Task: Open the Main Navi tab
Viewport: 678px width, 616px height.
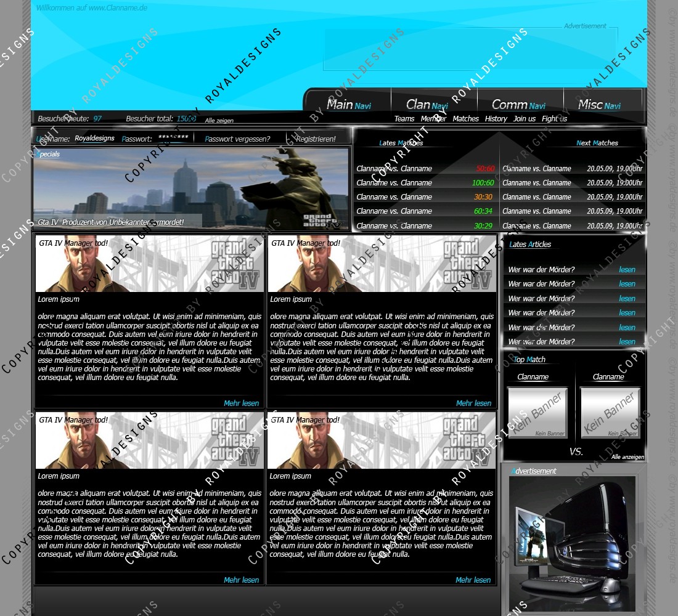Action: (x=348, y=105)
